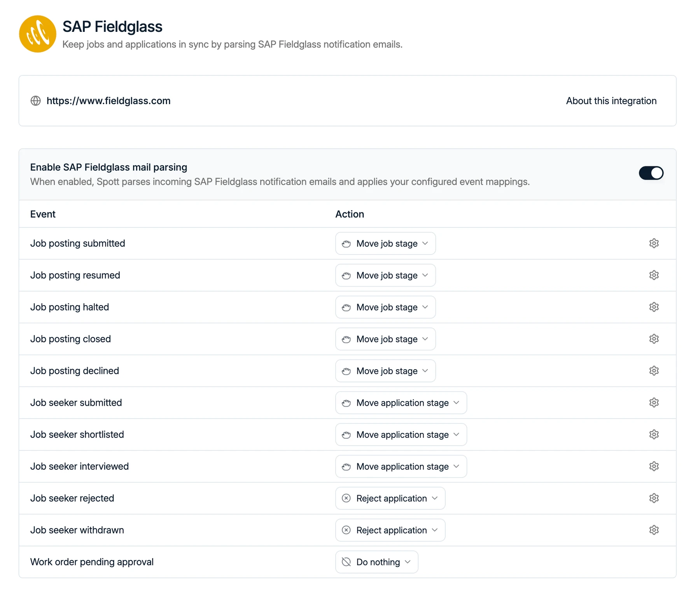Open action dropdown for Job seeker interviewed
Viewport: 700px width, 607px height.
401,466
